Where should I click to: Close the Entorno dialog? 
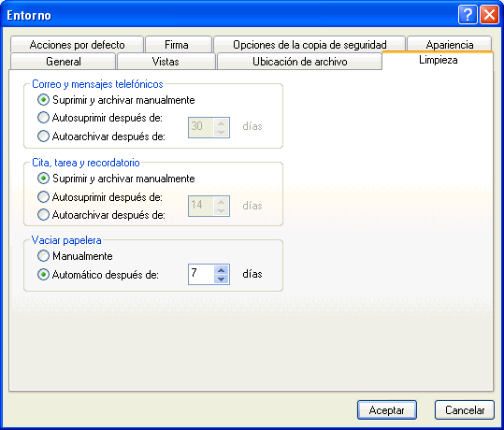(489, 14)
